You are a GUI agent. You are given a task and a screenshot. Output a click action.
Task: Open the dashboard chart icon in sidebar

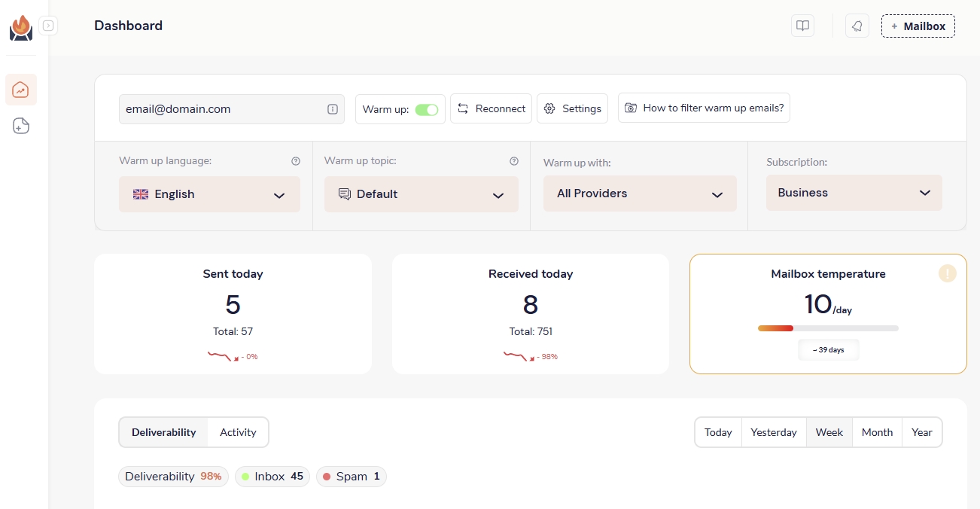point(21,90)
